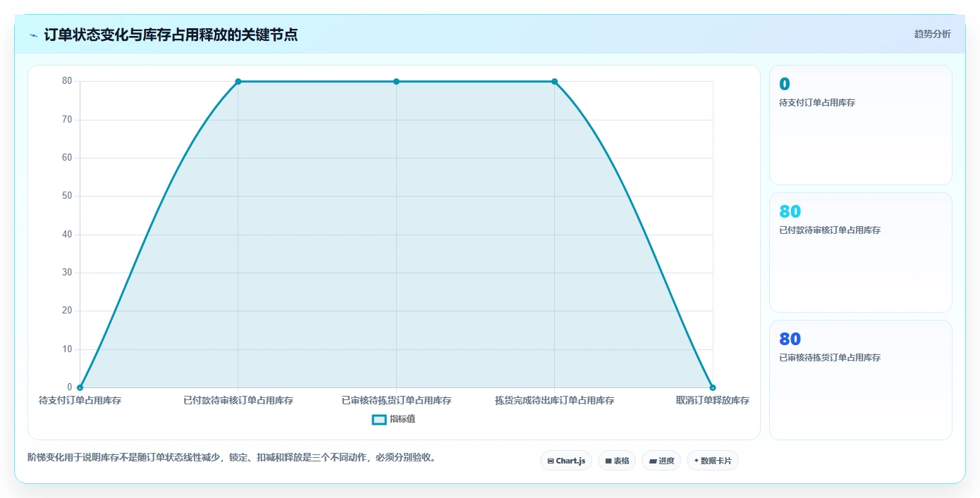Select the Chart.js tag chip
Screen dimensions: 980x498
[566, 461]
